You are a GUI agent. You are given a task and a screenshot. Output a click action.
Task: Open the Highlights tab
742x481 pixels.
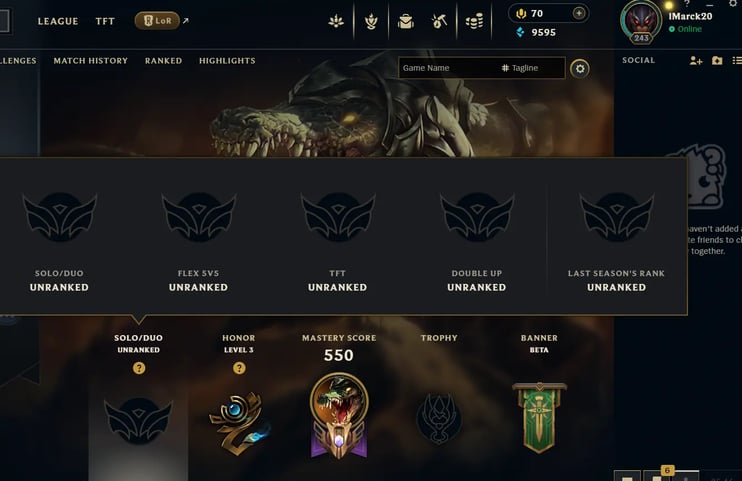pos(227,61)
